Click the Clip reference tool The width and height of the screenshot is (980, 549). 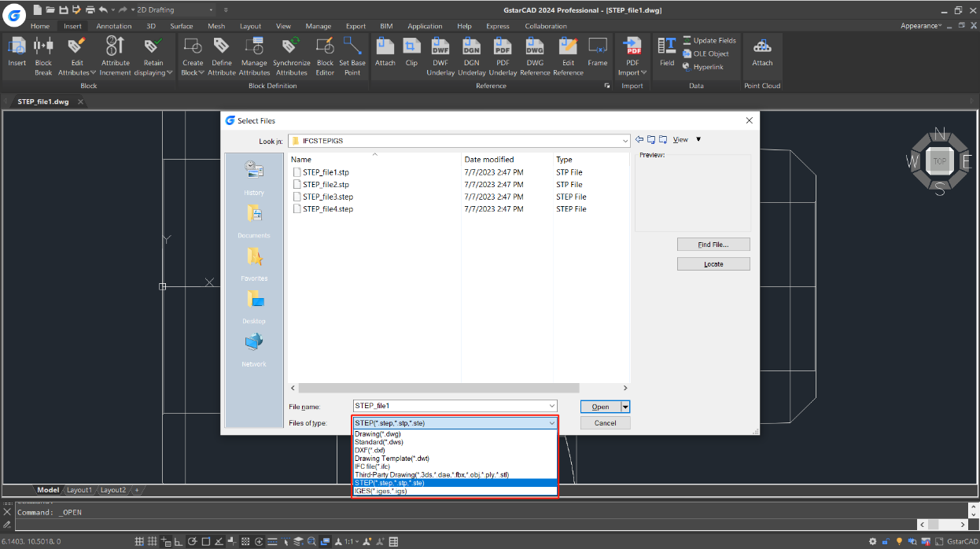(411, 50)
